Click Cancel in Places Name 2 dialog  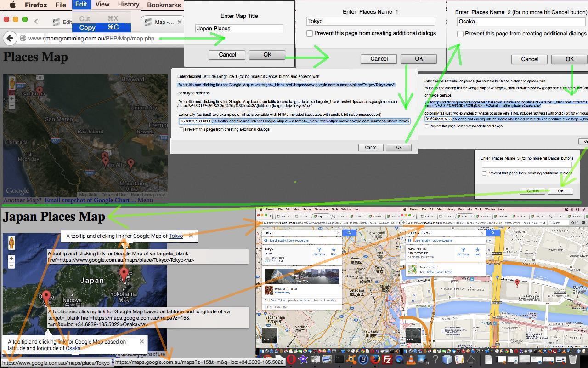point(529,59)
